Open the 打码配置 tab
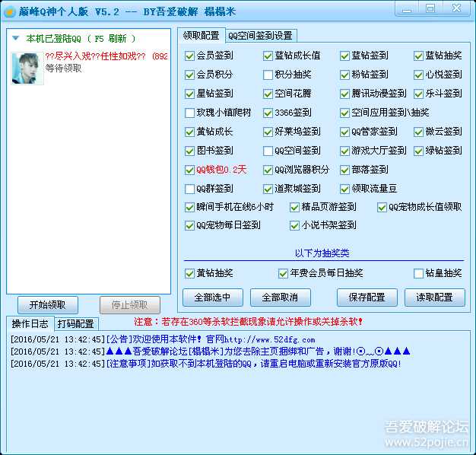The height and width of the screenshot is (455, 476). (76, 324)
